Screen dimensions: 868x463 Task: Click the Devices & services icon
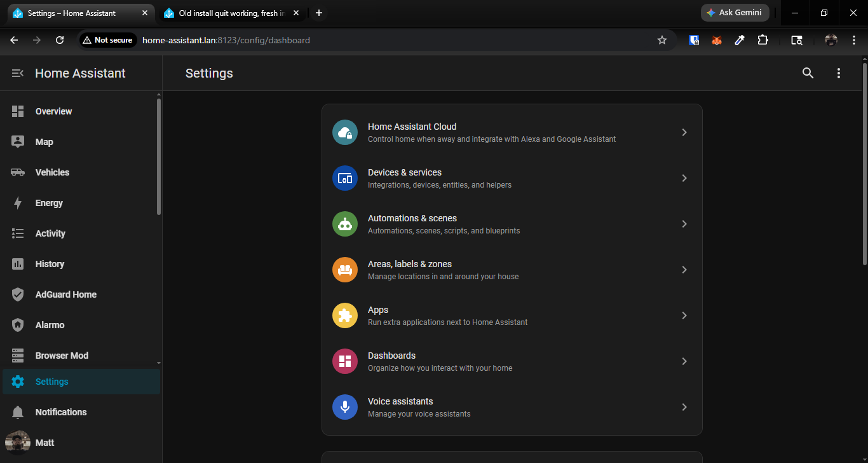(345, 178)
